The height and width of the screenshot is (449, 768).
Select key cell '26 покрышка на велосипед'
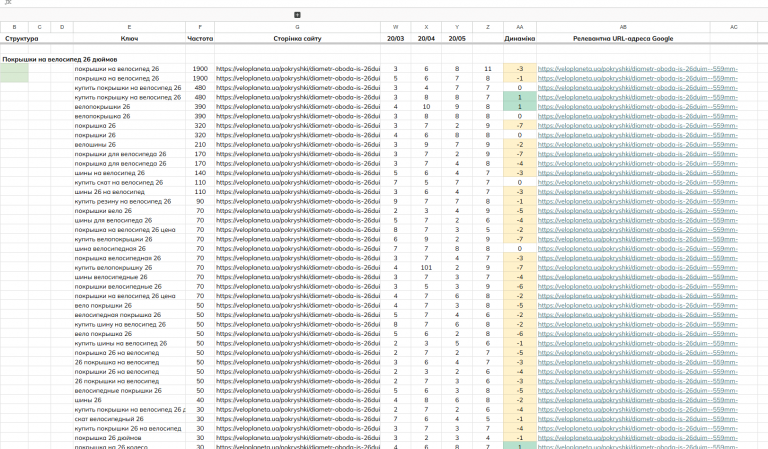129,362
